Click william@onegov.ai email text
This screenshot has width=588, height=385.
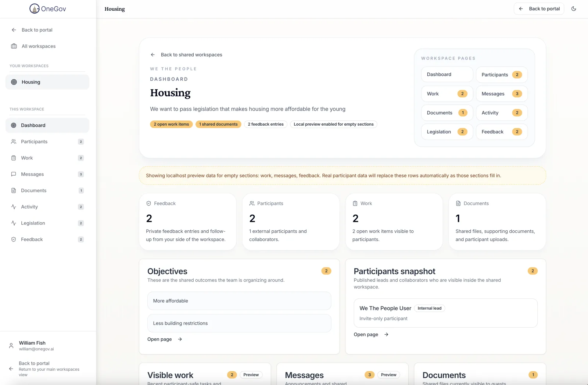36,349
